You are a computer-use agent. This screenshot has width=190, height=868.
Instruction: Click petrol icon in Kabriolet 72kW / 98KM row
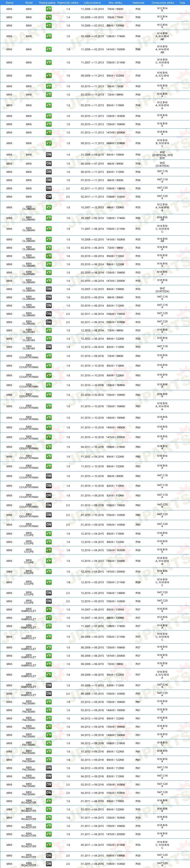tap(49, 664)
